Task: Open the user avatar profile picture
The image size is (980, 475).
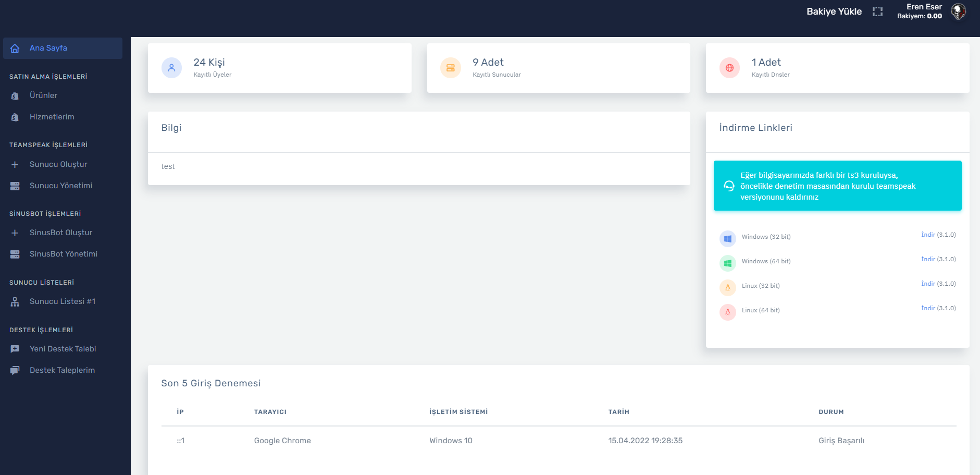Action: 958,11
